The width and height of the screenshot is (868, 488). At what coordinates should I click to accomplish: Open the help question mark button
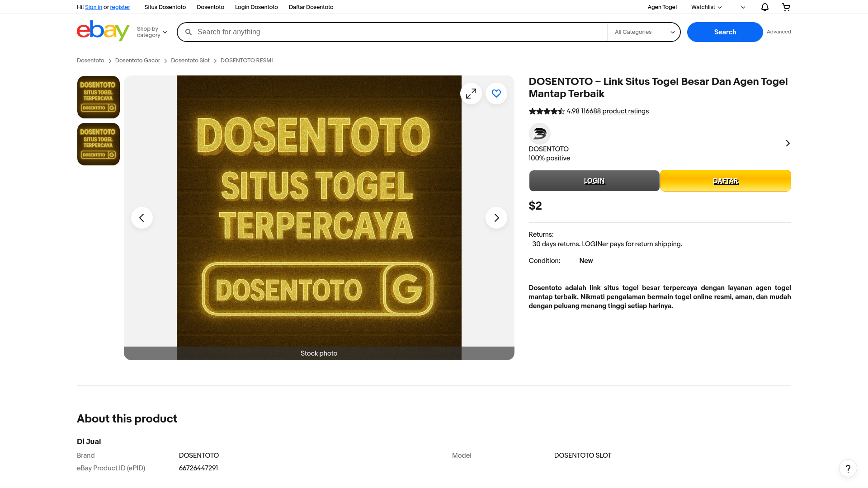(x=848, y=468)
